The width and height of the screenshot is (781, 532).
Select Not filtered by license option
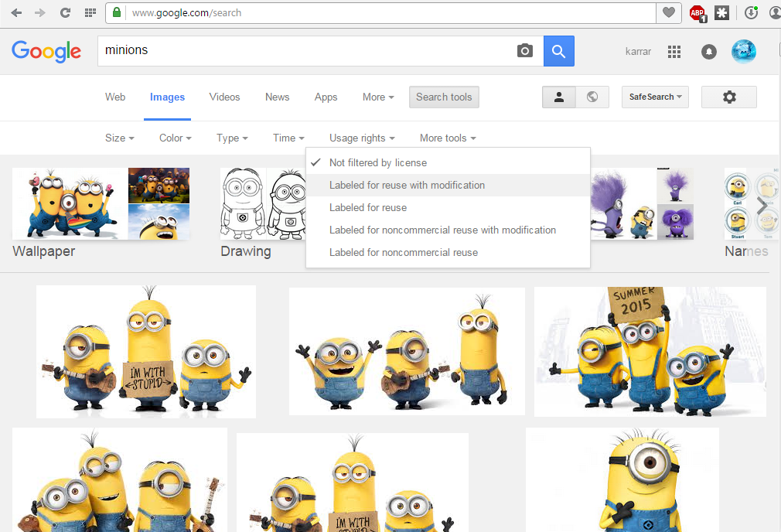pyautogui.click(x=448, y=163)
